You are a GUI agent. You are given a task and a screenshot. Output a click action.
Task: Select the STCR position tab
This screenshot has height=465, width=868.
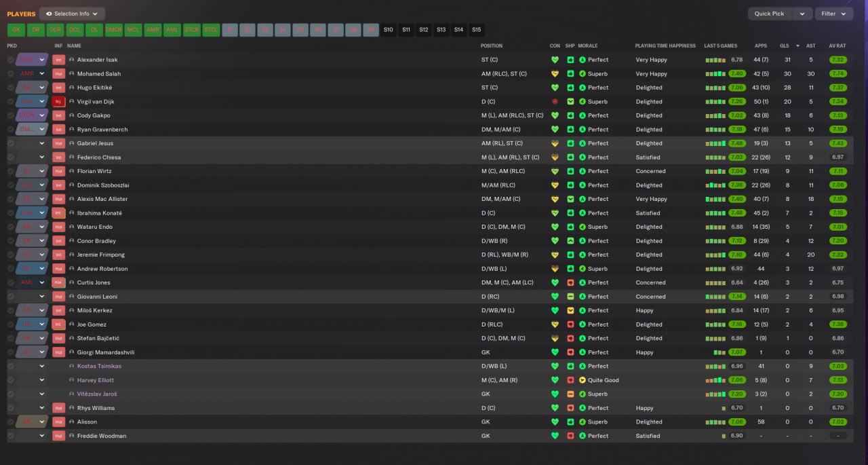192,30
